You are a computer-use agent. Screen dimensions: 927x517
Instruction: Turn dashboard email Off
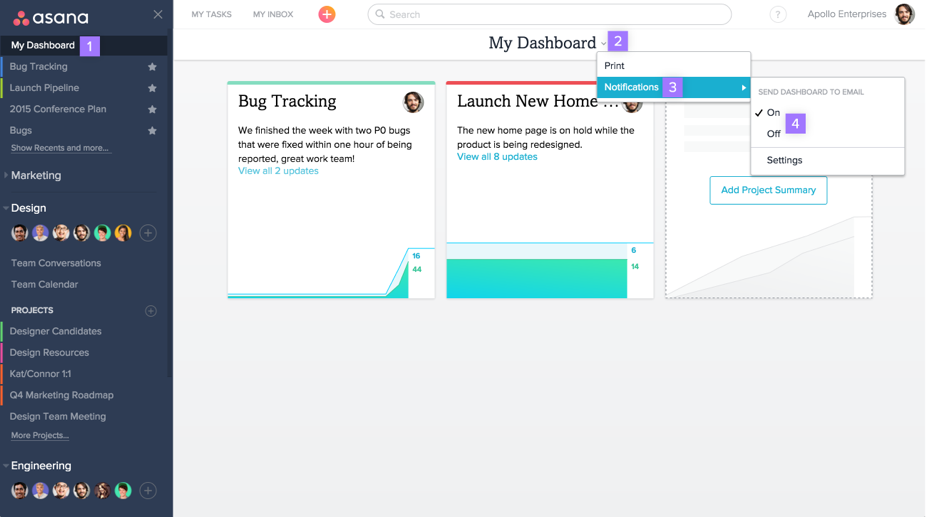pos(773,134)
